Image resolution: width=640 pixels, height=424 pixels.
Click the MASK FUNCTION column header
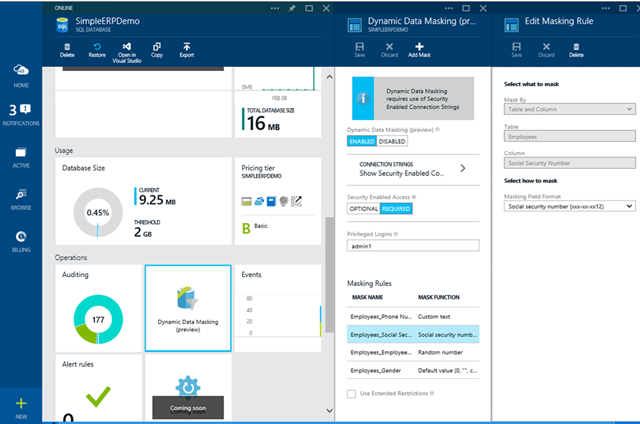(439, 297)
